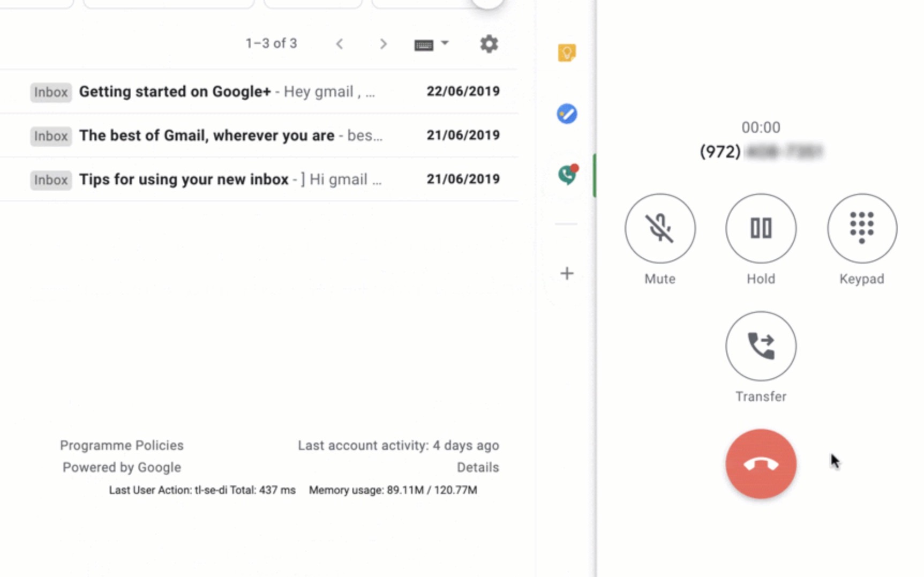The image size is (924, 577).
Task: View account activity Details
Action: [478, 467]
